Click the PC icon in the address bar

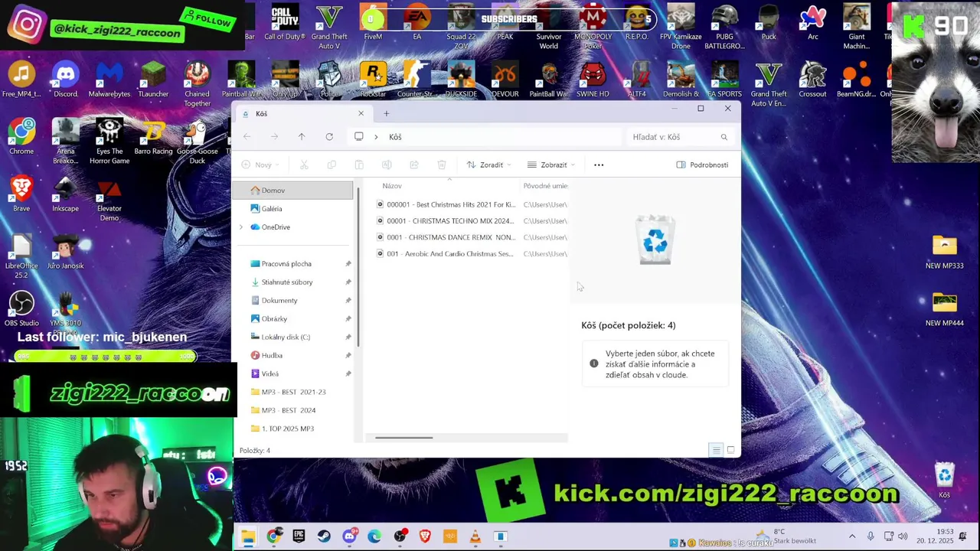pyautogui.click(x=358, y=137)
